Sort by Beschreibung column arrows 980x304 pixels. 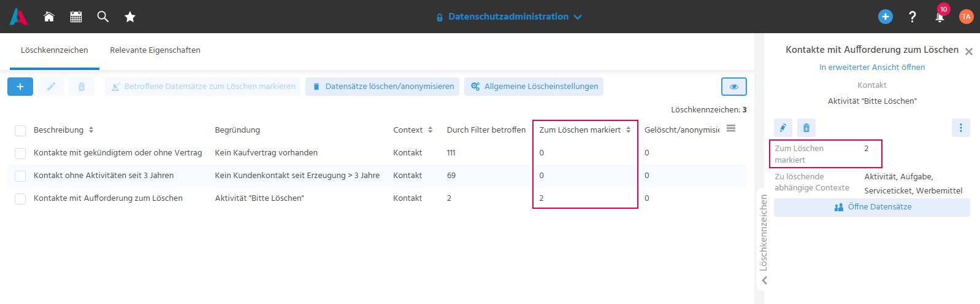pyautogui.click(x=91, y=130)
